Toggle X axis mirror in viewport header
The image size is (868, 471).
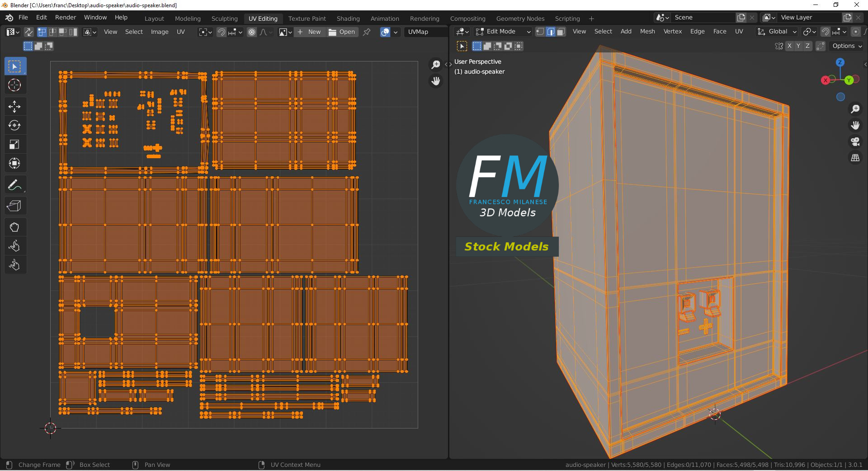click(789, 46)
